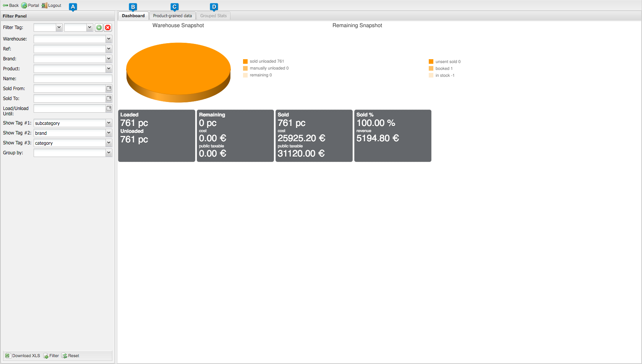
Task: Expand the second Filter Tag dropdown
Action: point(89,28)
